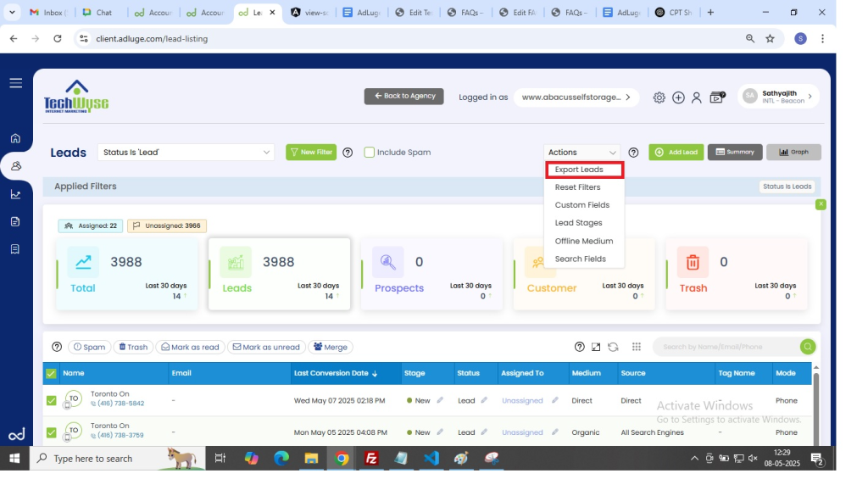The width and height of the screenshot is (868, 479).
Task: Click the refresh icon above leads table
Action: pos(613,347)
